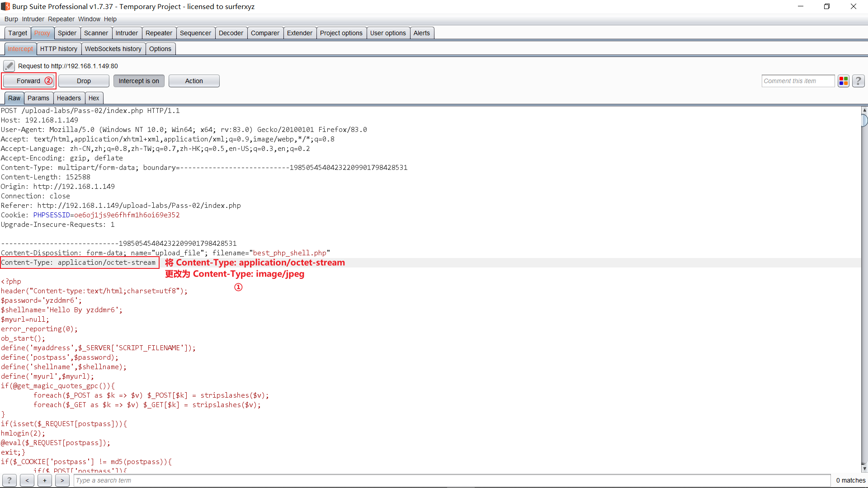Click the 0 matches status text
868x488 pixels.
pyautogui.click(x=850, y=480)
